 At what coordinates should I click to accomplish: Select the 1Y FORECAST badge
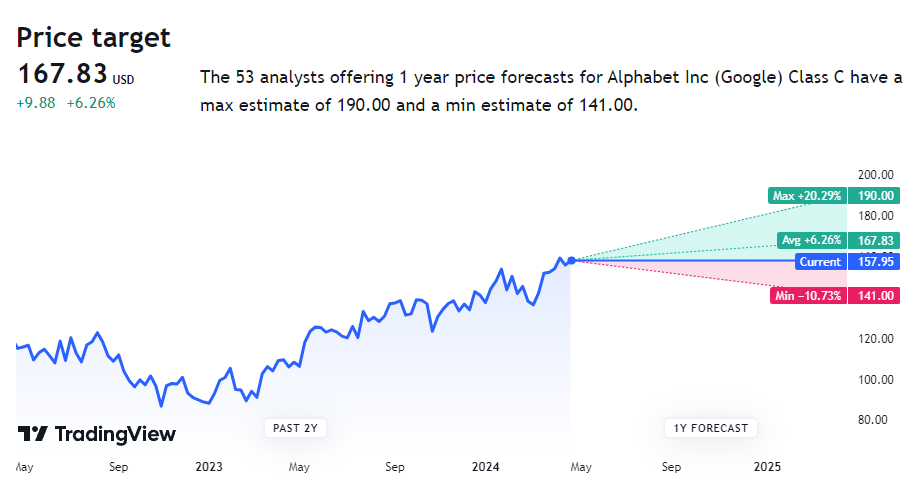(x=710, y=428)
